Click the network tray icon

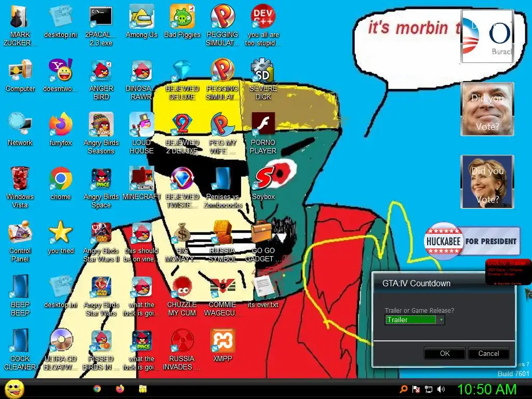click(429, 390)
